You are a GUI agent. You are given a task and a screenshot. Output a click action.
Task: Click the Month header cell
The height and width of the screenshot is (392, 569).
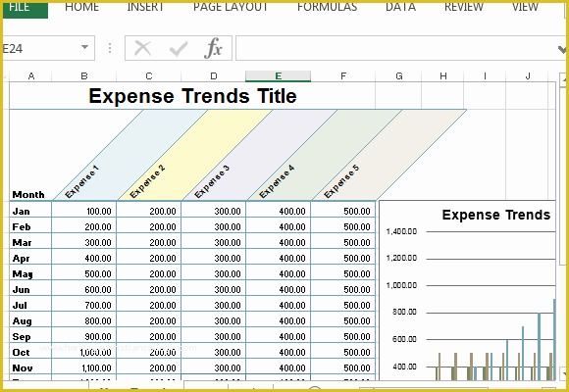coord(28,195)
